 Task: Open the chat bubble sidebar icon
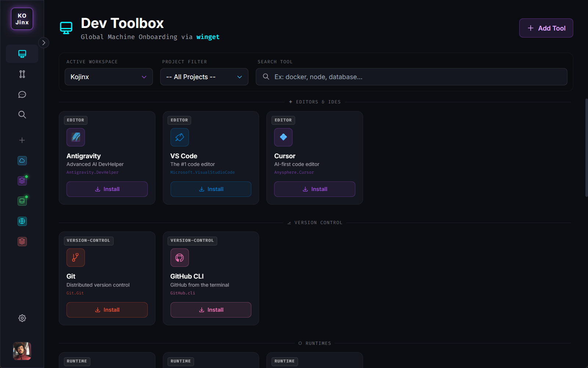click(22, 95)
